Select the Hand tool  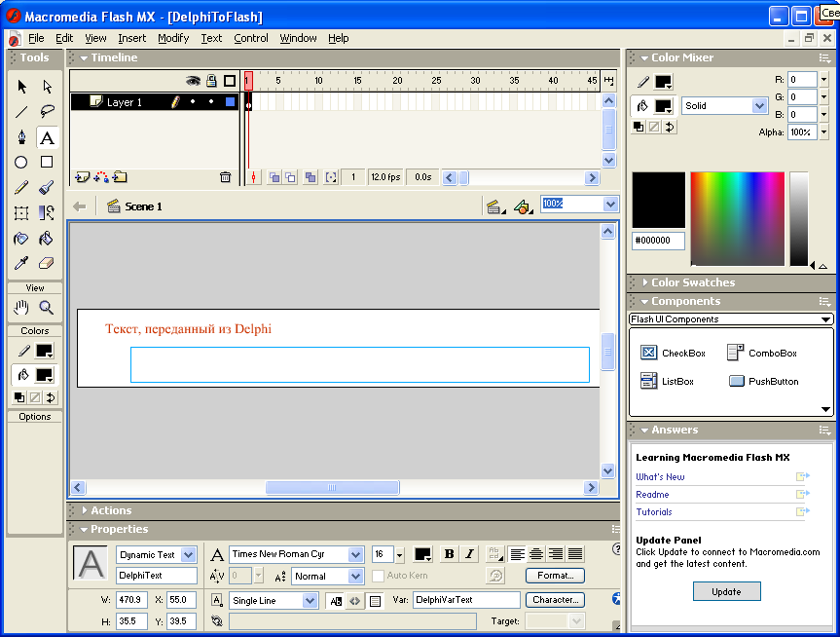click(x=21, y=308)
